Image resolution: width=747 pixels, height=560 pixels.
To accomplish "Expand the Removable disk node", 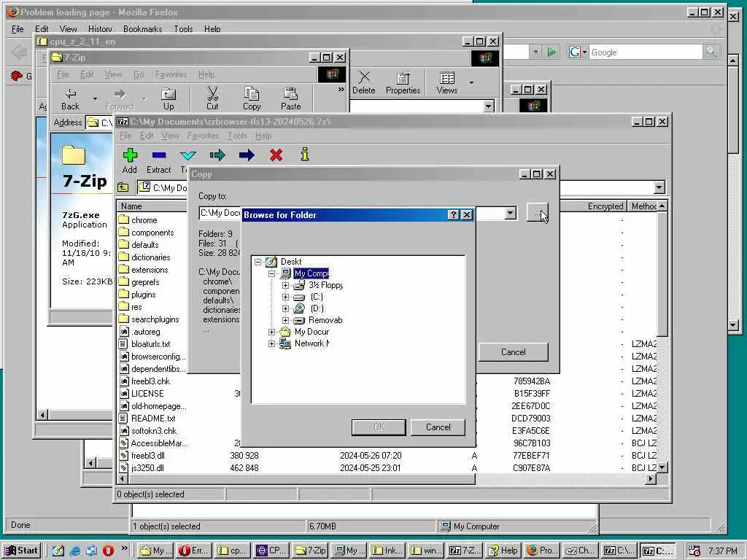I will click(x=285, y=321).
